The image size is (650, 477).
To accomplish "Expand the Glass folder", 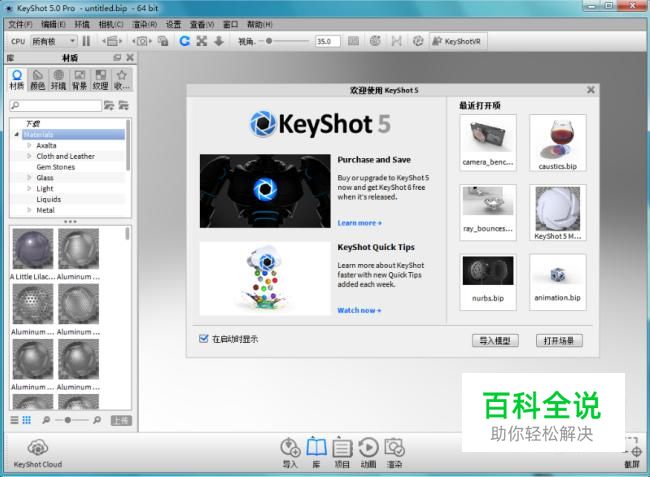I will 29,177.
